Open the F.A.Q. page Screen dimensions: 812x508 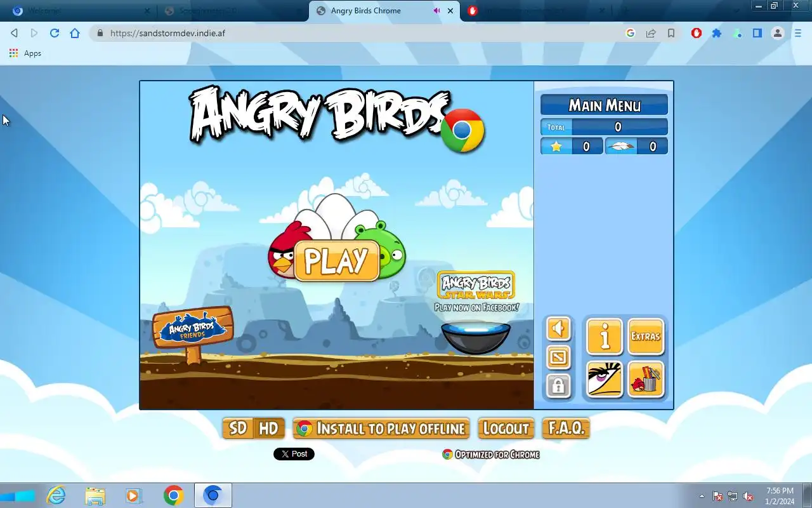566,429
